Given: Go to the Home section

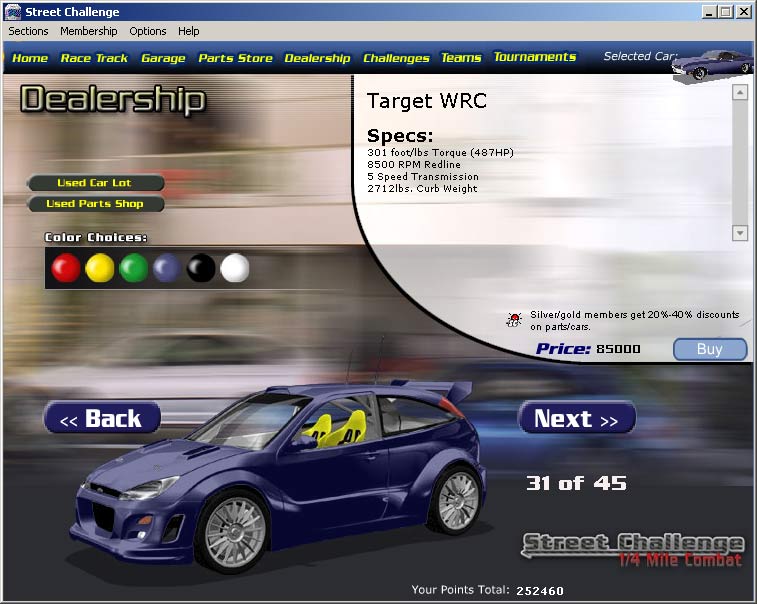Looking at the screenshot, I should pyautogui.click(x=30, y=58).
